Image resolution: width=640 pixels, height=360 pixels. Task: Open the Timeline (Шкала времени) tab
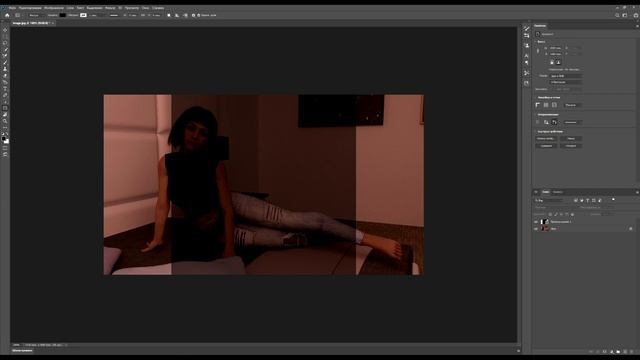[x=22, y=350]
